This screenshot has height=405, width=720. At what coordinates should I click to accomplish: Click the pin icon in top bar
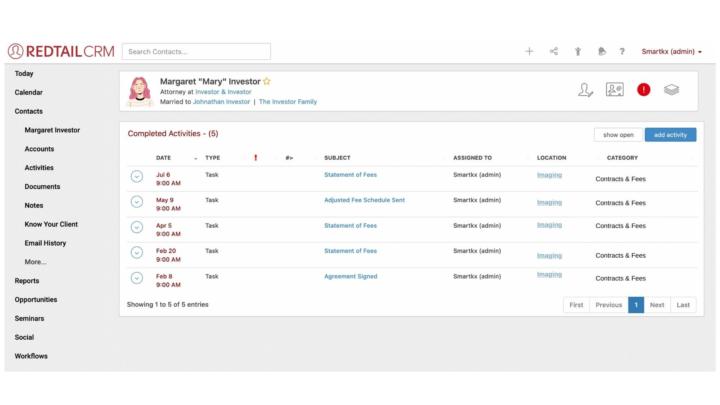point(578,51)
